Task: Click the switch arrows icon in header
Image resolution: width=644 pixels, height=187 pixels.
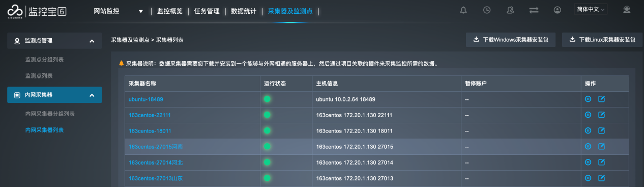Action: (x=534, y=10)
